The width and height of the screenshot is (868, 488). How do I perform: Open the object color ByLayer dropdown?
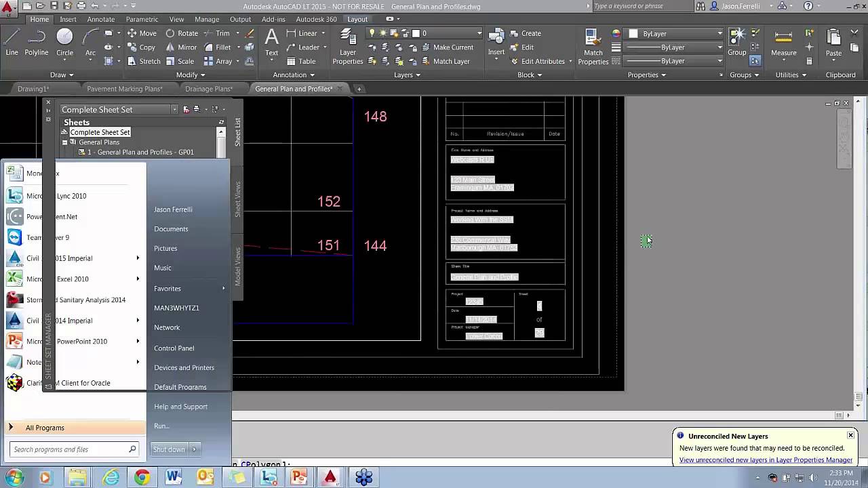coord(720,33)
